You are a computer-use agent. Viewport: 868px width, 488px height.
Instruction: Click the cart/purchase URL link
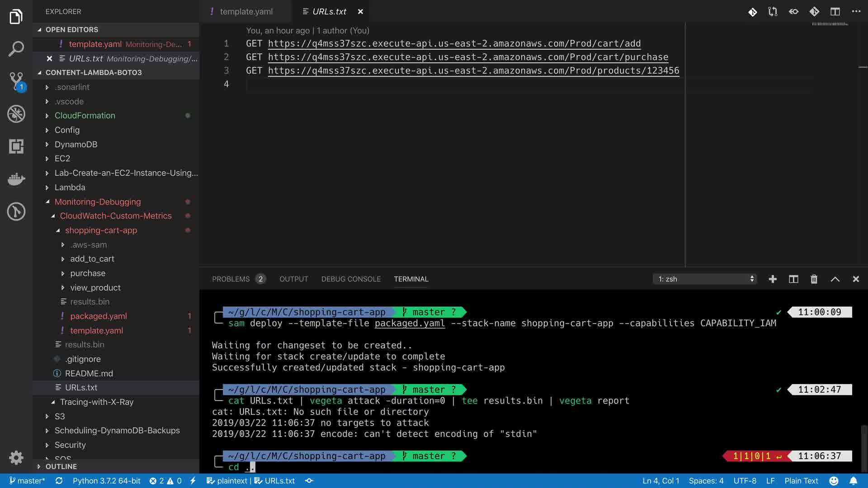(x=468, y=57)
